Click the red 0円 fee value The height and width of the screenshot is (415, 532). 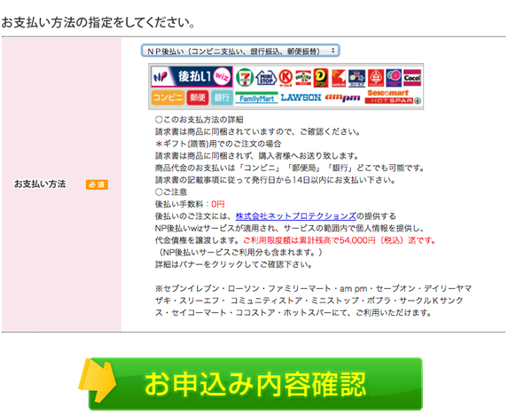point(218,204)
